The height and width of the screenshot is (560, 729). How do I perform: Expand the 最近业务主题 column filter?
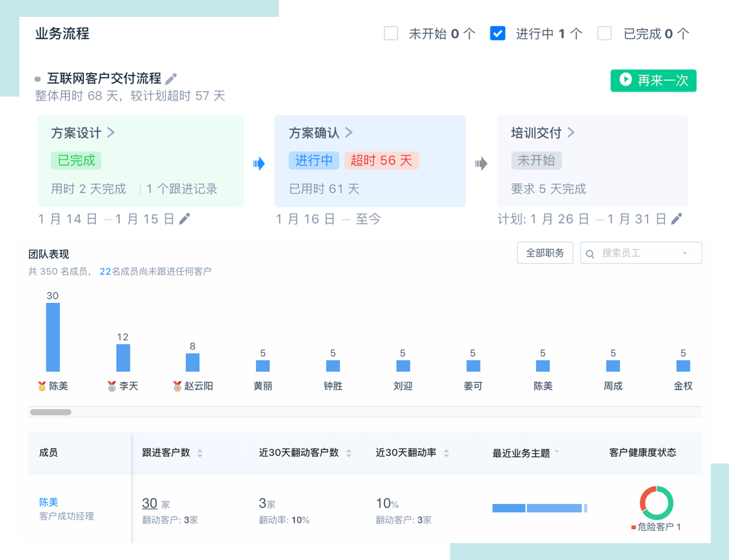click(x=556, y=452)
